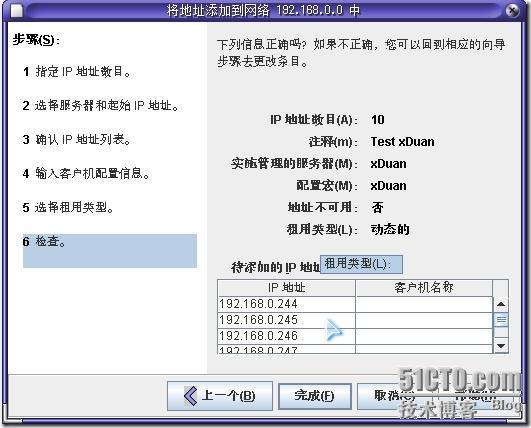
Task: Click the 步骤(S) heading
Action: click(36, 40)
